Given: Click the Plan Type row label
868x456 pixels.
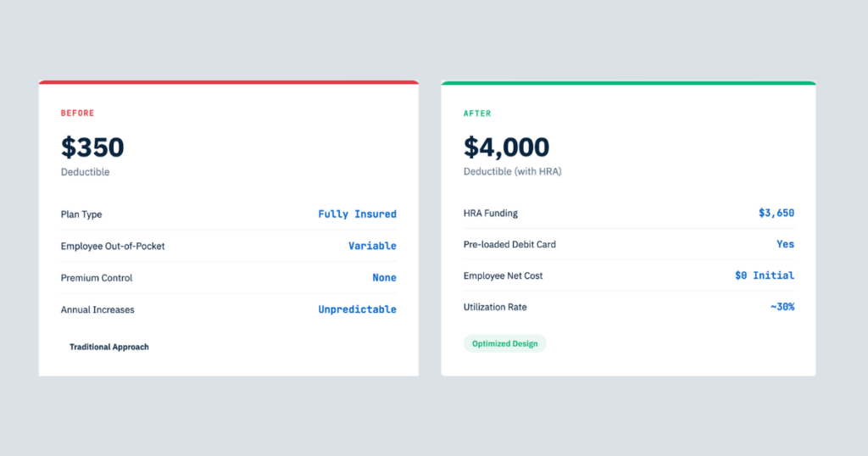Looking at the screenshot, I should coord(81,214).
